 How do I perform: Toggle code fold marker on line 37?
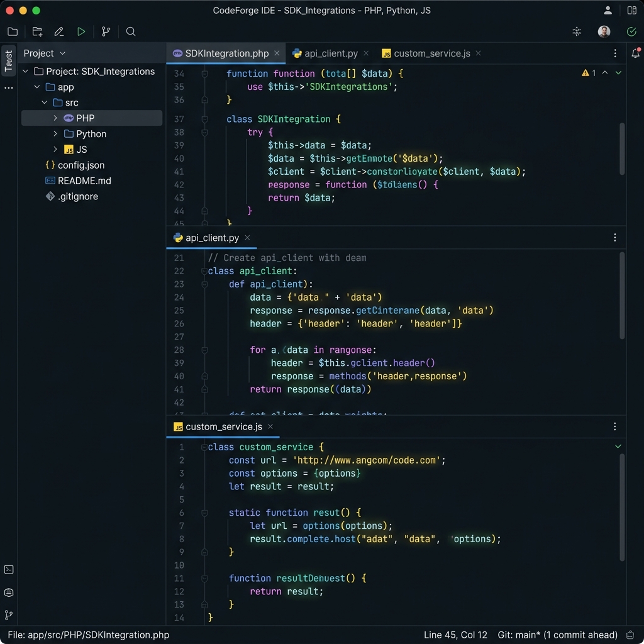click(204, 119)
